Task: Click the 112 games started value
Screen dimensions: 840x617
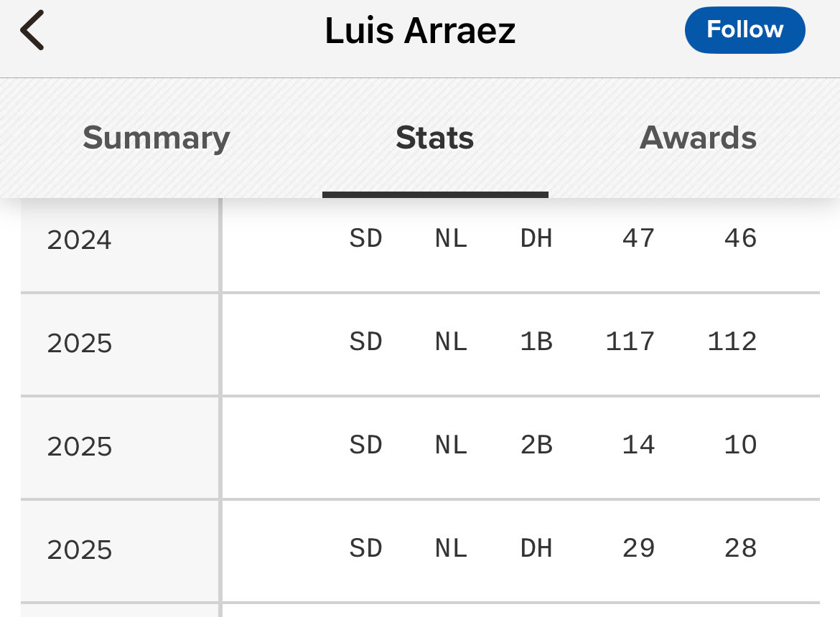Action: pyautogui.click(x=732, y=342)
